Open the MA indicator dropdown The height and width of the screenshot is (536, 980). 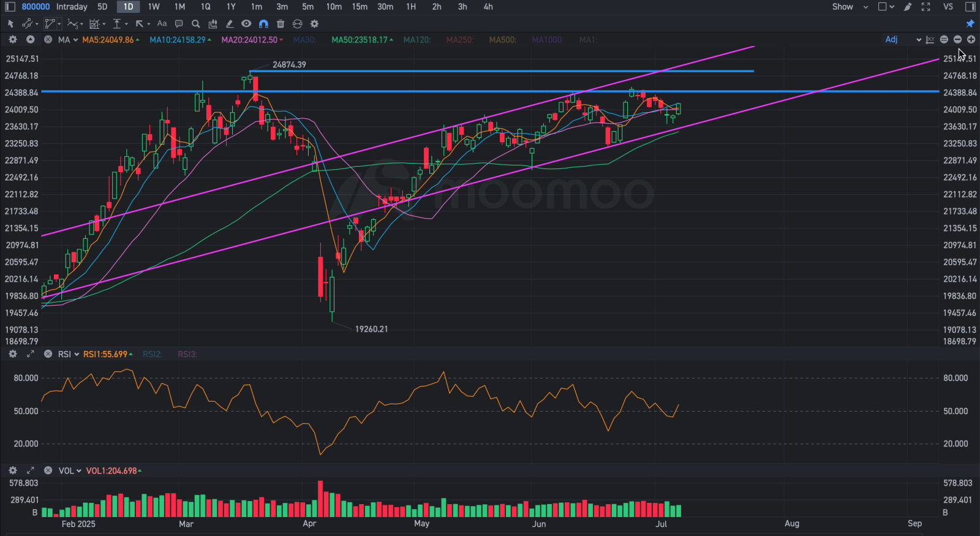68,40
